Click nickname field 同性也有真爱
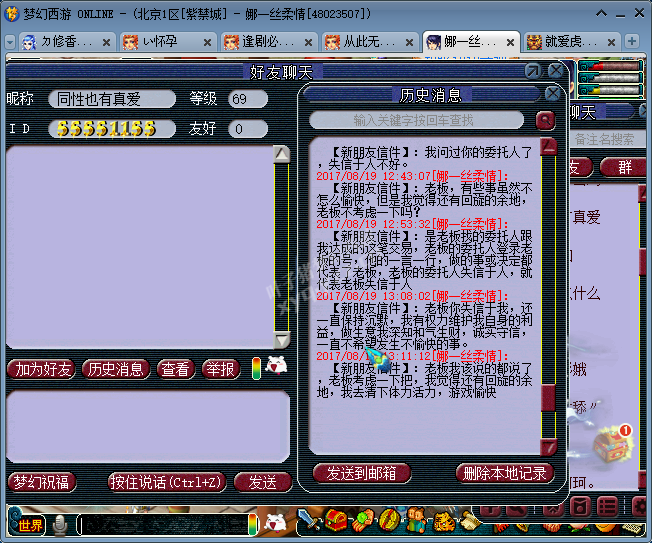Viewport: 652px width, 543px height. click(x=112, y=99)
